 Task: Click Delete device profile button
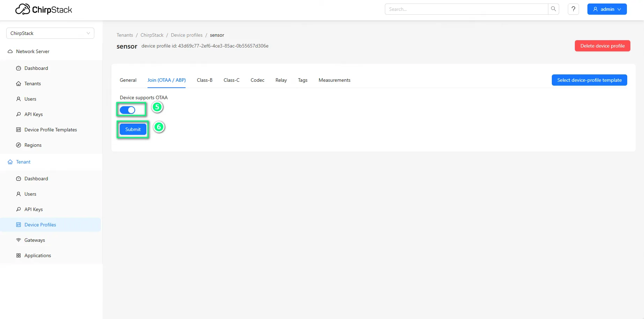pos(602,46)
